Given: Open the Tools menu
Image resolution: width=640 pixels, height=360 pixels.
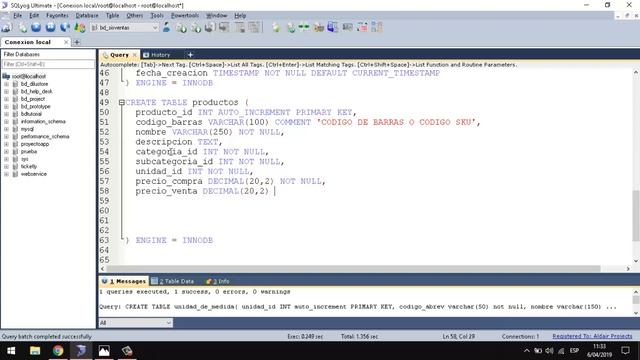Looking at the screenshot, I should (157, 16).
